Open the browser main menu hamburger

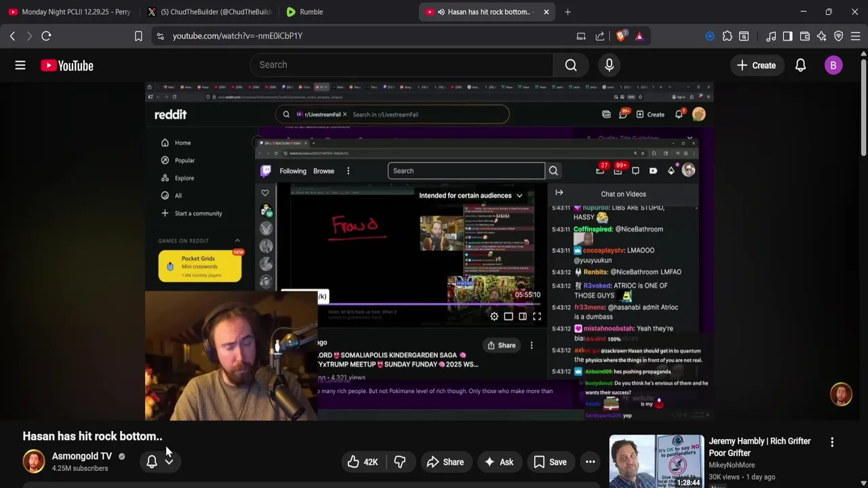point(856,36)
